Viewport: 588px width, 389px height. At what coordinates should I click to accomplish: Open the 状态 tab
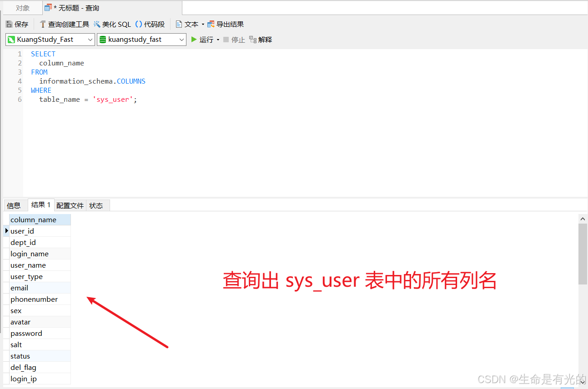(96, 205)
